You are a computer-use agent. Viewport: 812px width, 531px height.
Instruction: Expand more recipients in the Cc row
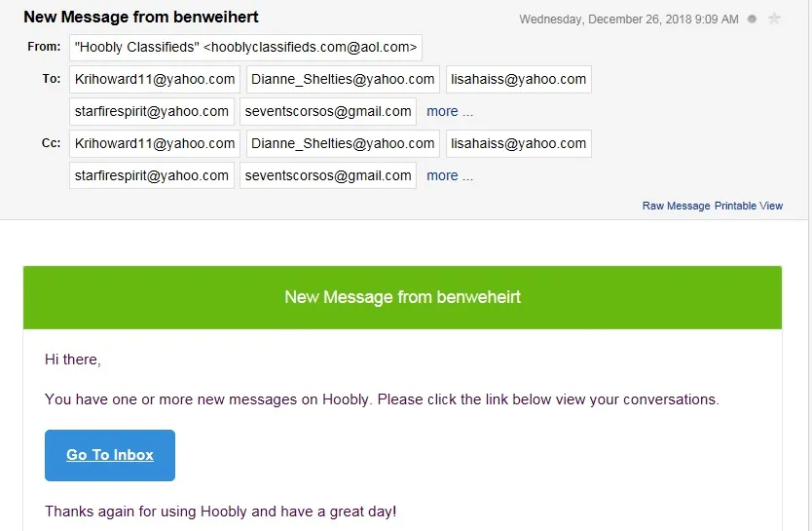[450, 176]
